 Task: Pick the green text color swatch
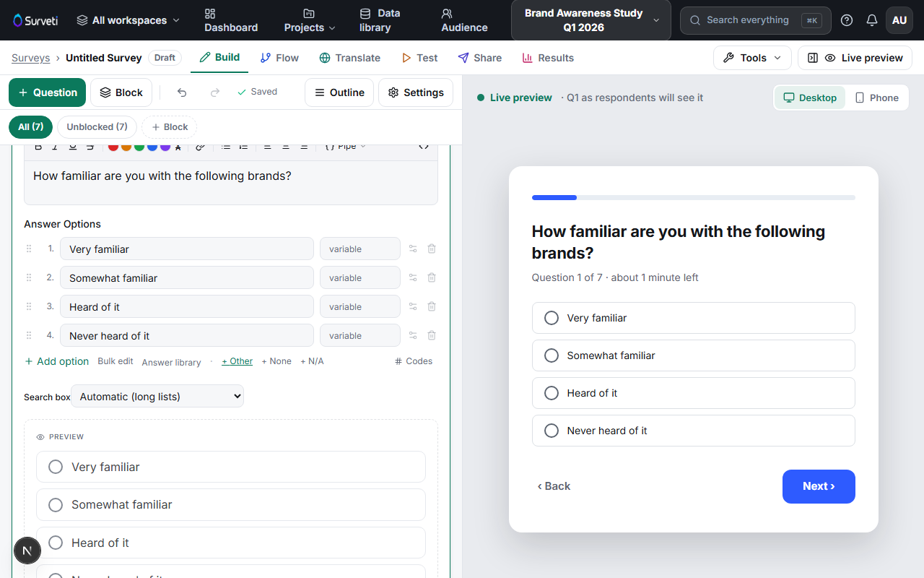[x=139, y=147]
